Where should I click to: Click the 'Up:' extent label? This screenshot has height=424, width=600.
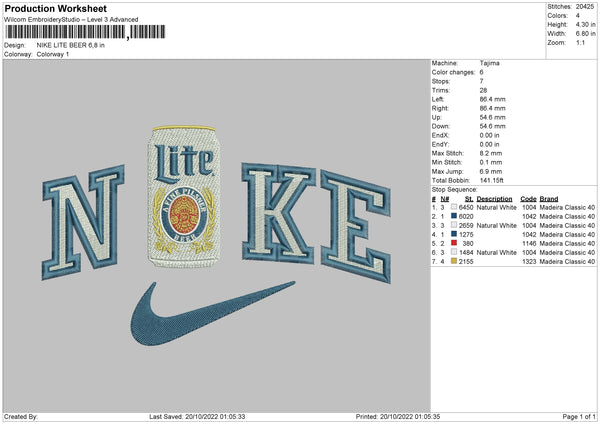point(437,117)
